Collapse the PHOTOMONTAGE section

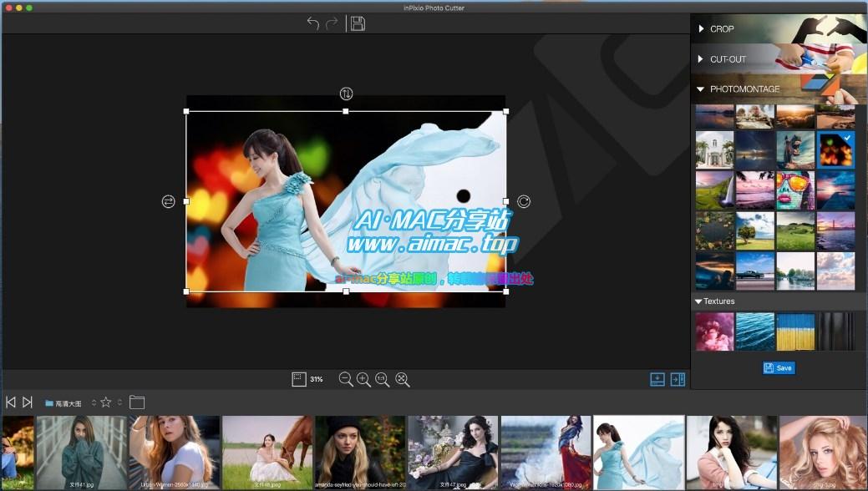tap(779, 89)
